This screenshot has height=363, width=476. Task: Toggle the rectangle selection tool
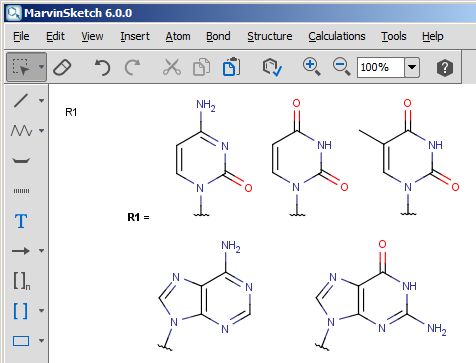22,67
